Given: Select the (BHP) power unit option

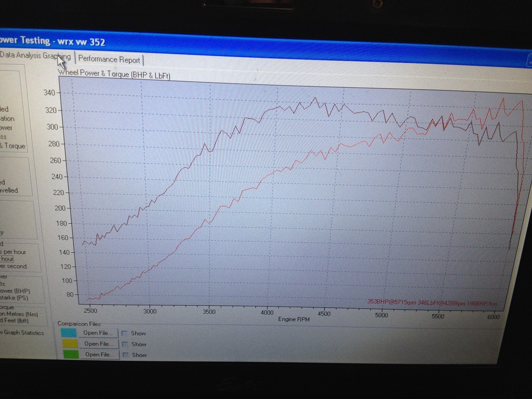Looking at the screenshot, I should click(15, 291).
